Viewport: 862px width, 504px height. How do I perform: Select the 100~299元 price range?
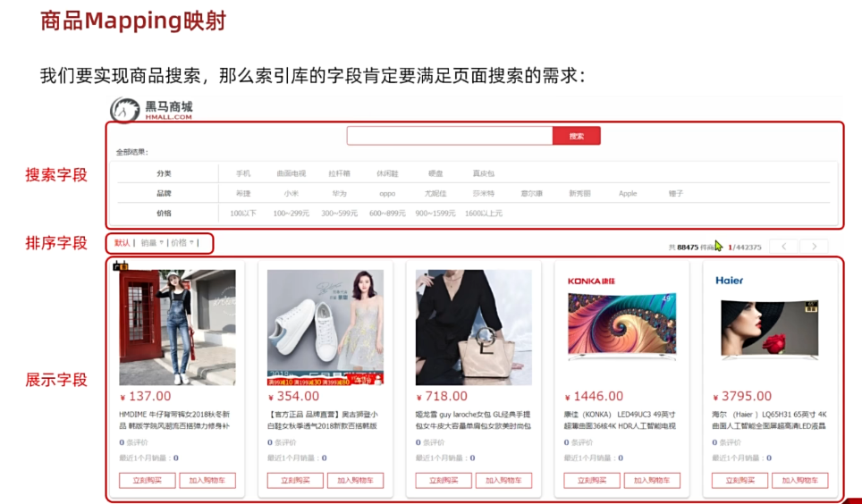click(292, 214)
